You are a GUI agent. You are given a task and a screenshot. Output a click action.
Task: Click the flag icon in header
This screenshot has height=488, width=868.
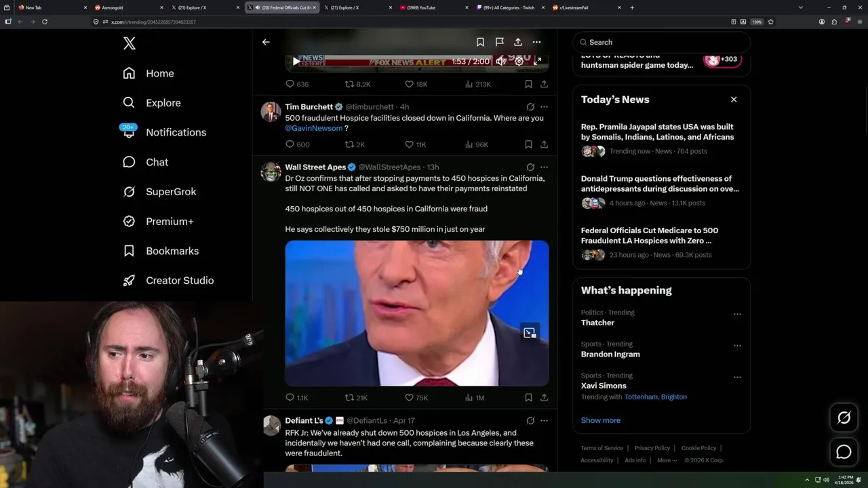pos(499,42)
